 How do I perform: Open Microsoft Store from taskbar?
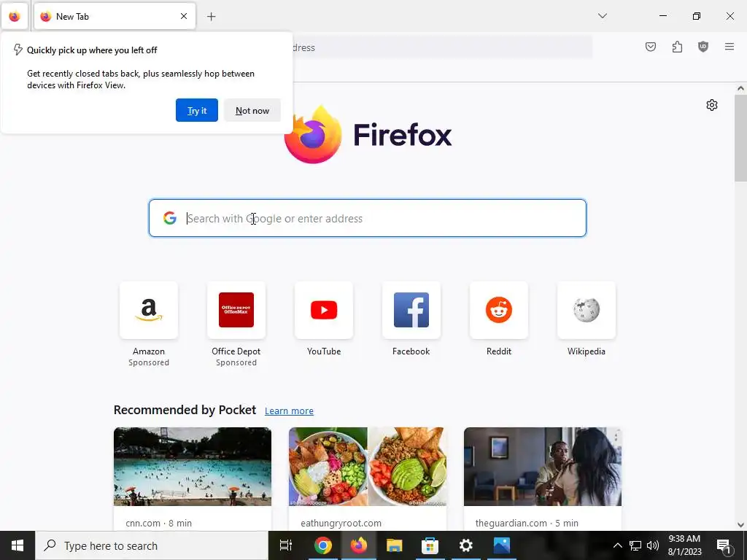(430, 545)
